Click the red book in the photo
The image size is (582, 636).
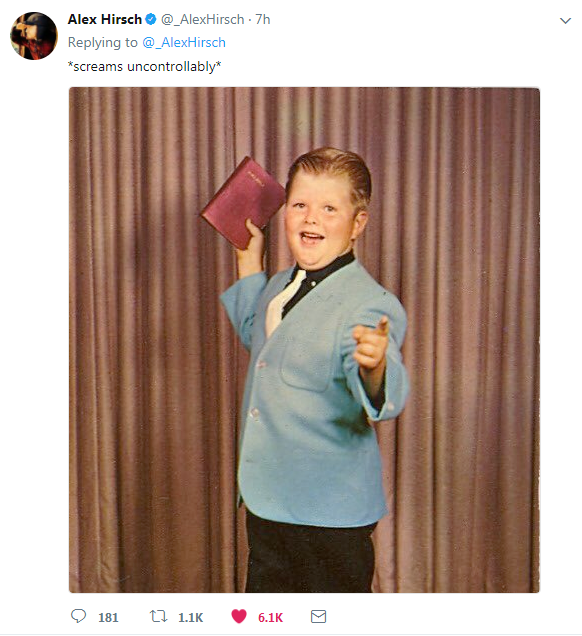click(x=243, y=202)
